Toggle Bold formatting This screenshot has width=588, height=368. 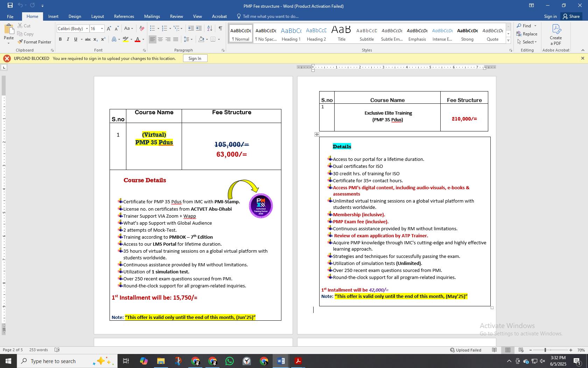coord(60,39)
